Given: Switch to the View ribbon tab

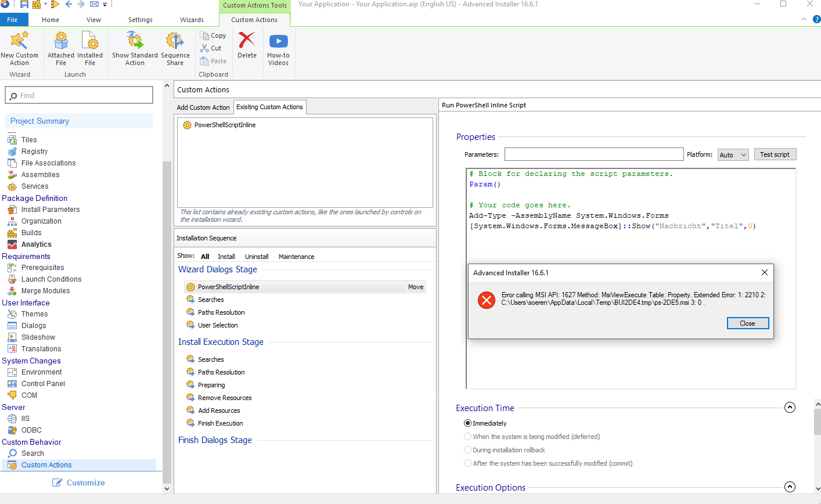Looking at the screenshot, I should (93, 20).
